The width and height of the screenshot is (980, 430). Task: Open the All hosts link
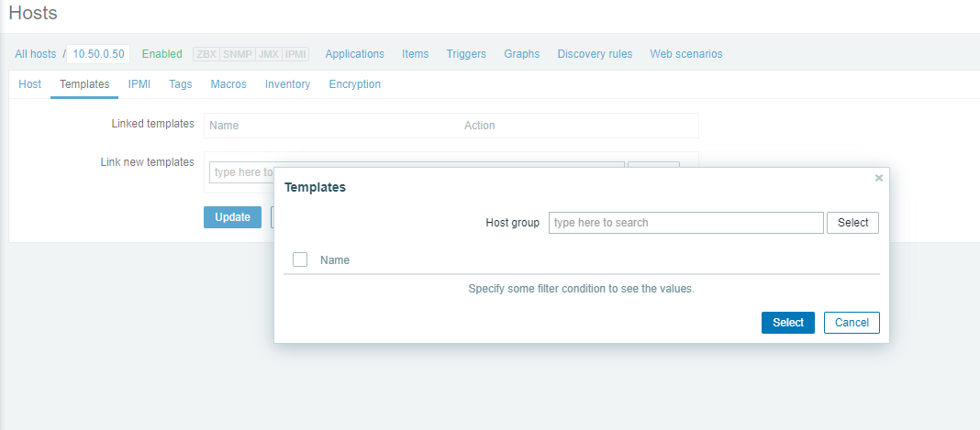36,54
